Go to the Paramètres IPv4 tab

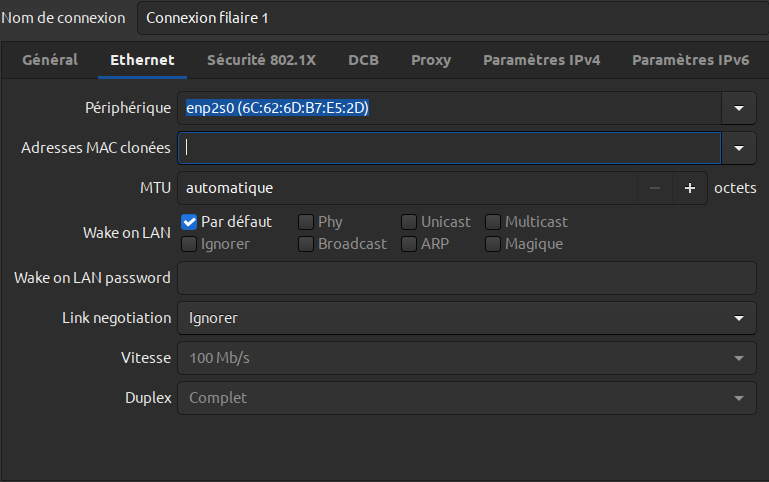(x=541, y=60)
